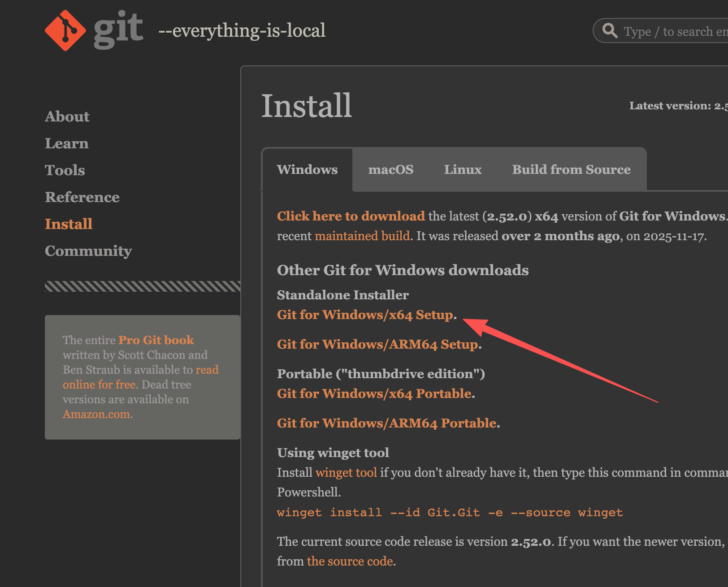Open the Learn section
The image size is (728, 587).
tap(66, 143)
